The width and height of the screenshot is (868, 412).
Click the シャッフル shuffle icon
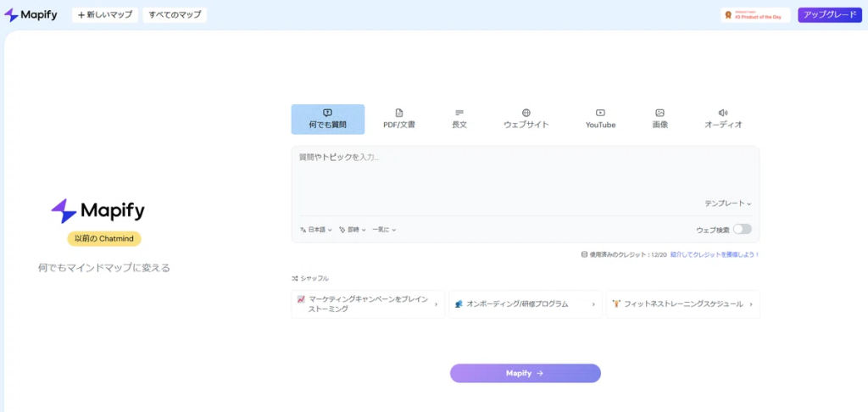(x=295, y=278)
